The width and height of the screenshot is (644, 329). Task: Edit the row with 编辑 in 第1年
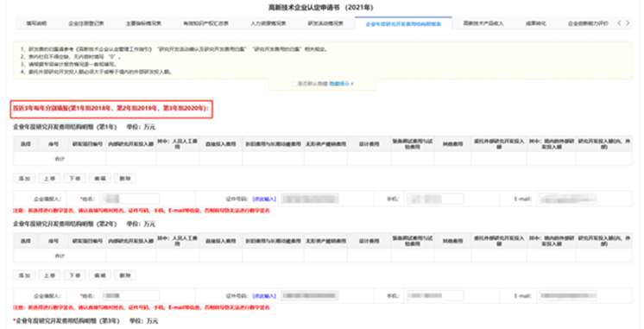pyautogui.click(x=100, y=178)
